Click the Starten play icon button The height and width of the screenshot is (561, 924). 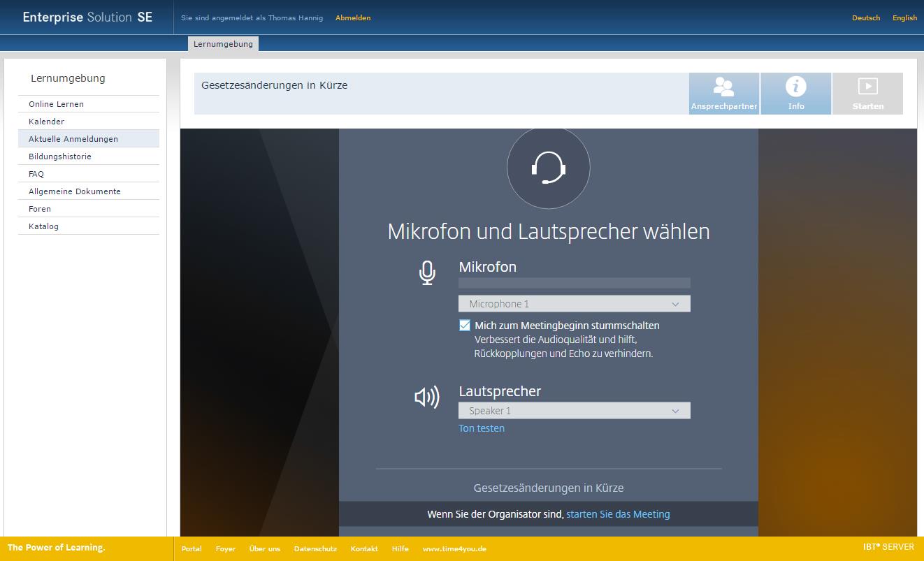[867, 94]
